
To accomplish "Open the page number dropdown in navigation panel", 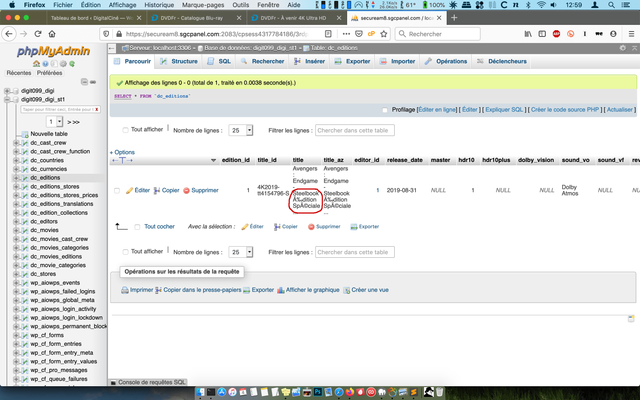I will click(55, 122).
